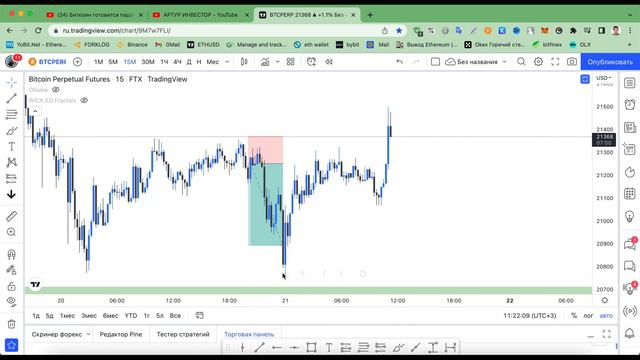Select the crosshair cursor tool
This screenshot has width=640, height=360.
coord(11,82)
